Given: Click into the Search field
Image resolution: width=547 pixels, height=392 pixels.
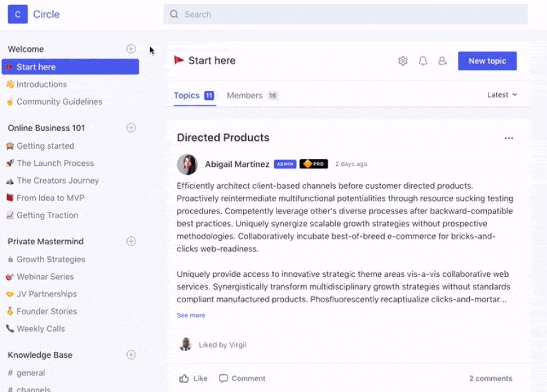Looking at the screenshot, I should coord(345,14).
